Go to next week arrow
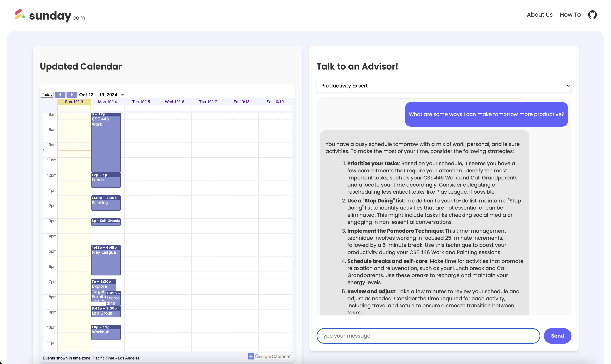The image size is (611, 364). pyautogui.click(x=72, y=95)
